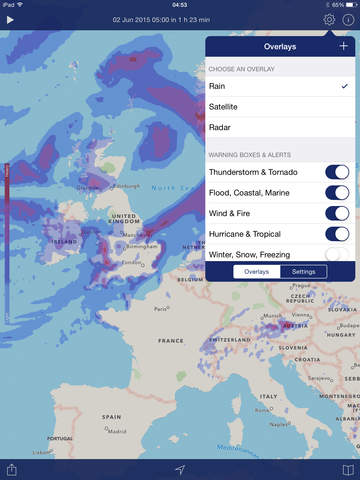Toggle Hurricane & Tropical alerts
This screenshot has height=480, width=360.
337,234
